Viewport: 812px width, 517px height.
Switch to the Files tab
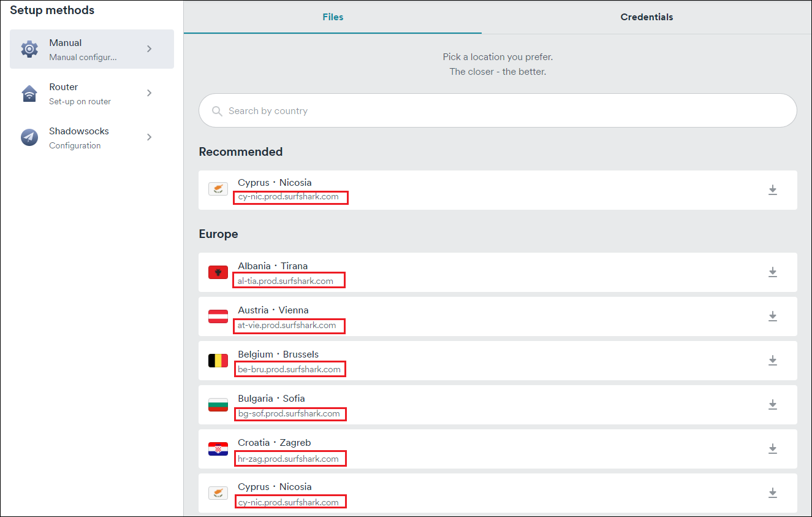(x=333, y=17)
